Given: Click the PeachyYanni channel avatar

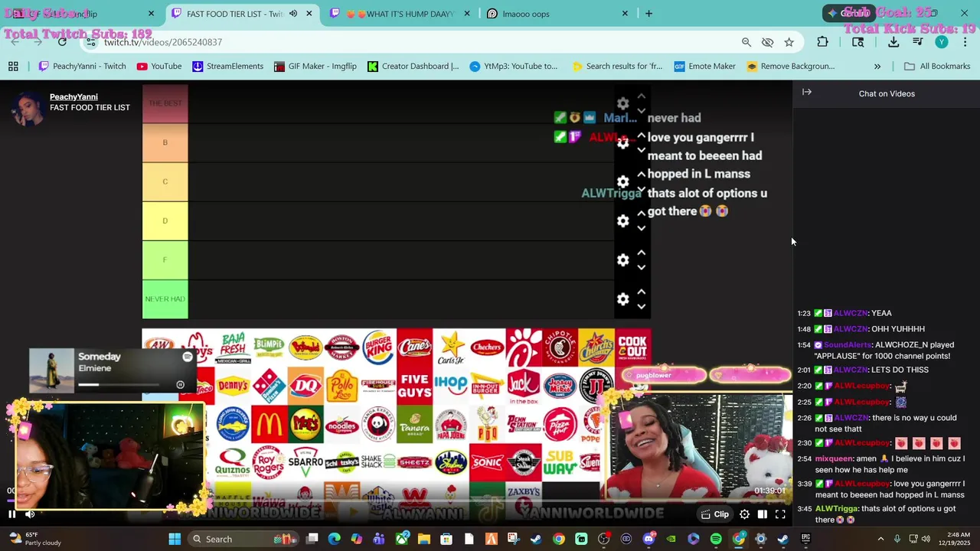Looking at the screenshot, I should pos(29,108).
